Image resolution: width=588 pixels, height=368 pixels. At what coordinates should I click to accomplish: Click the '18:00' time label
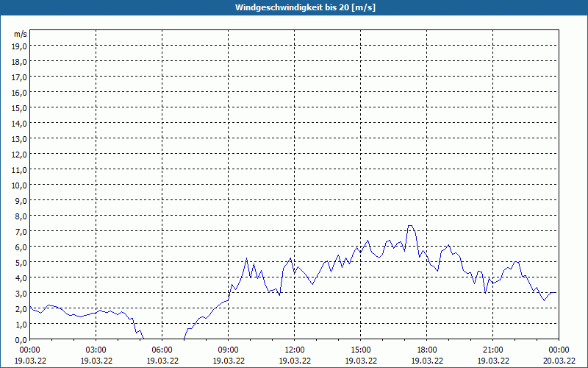[427, 350]
